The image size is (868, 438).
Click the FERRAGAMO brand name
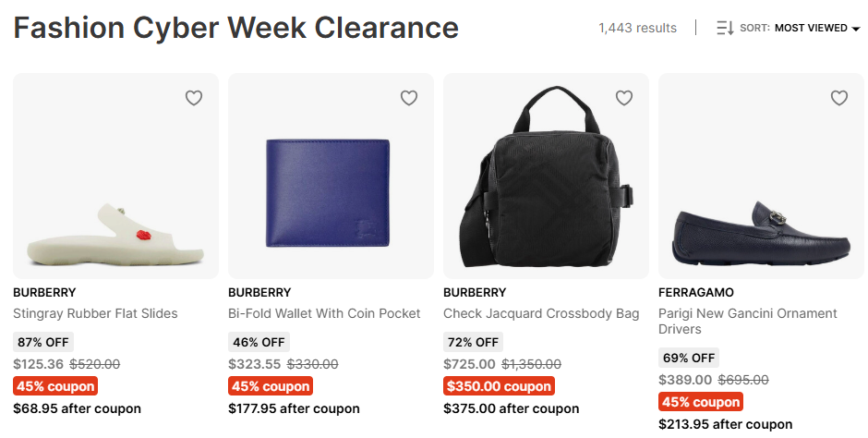696,292
